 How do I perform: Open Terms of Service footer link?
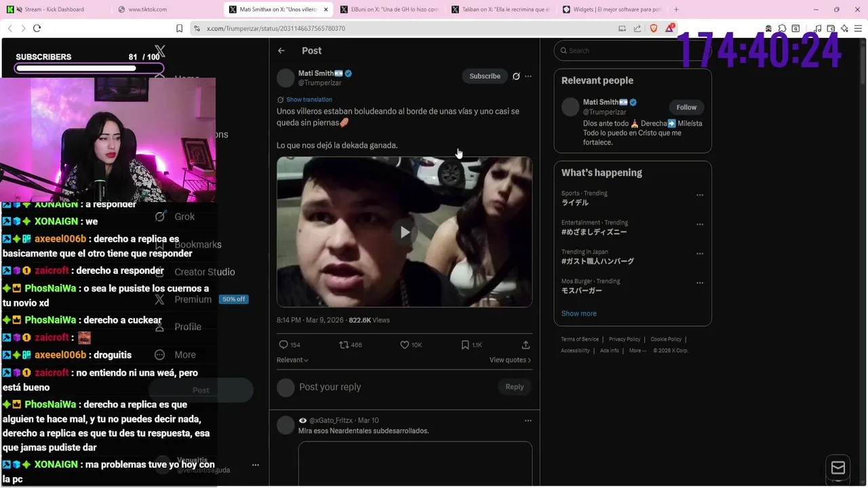(x=580, y=340)
